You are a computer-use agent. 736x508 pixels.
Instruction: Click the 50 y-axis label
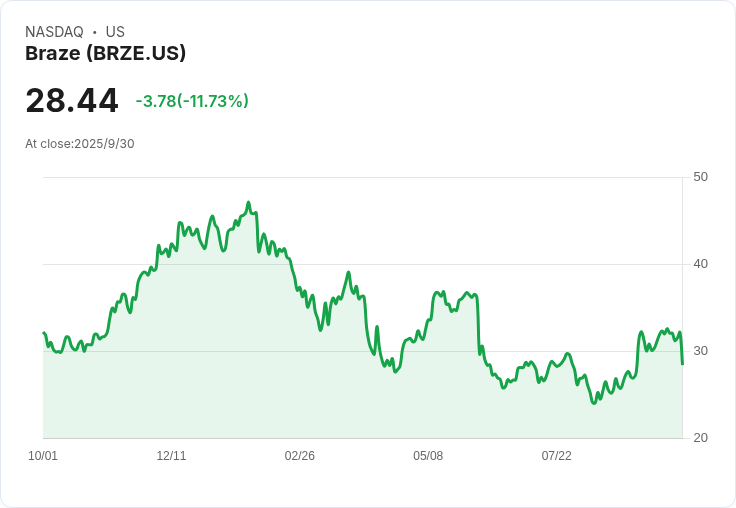pos(700,177)
